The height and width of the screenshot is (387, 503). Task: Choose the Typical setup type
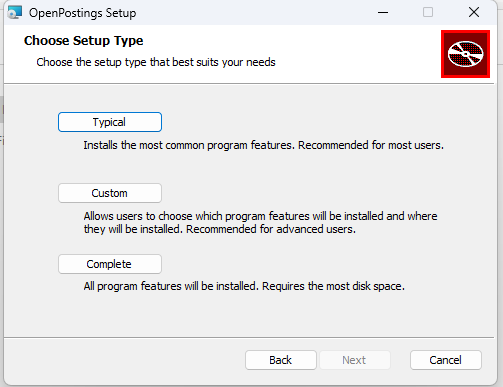pos(110,122)
